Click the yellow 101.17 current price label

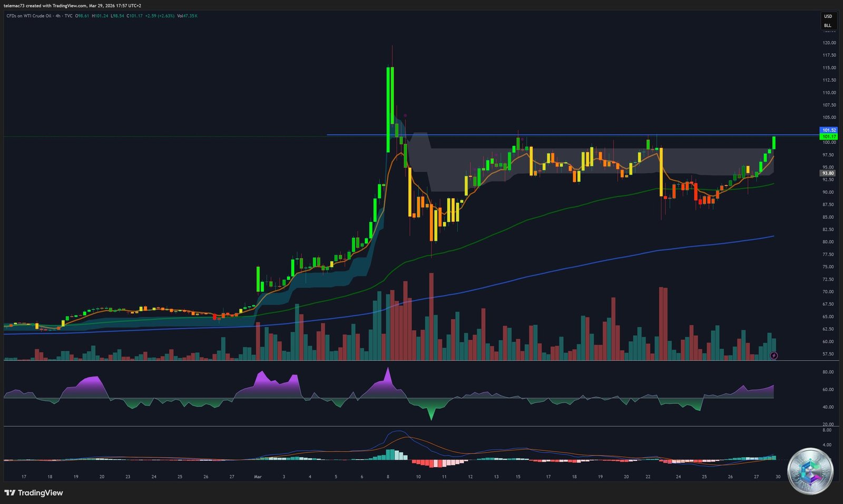828,136
